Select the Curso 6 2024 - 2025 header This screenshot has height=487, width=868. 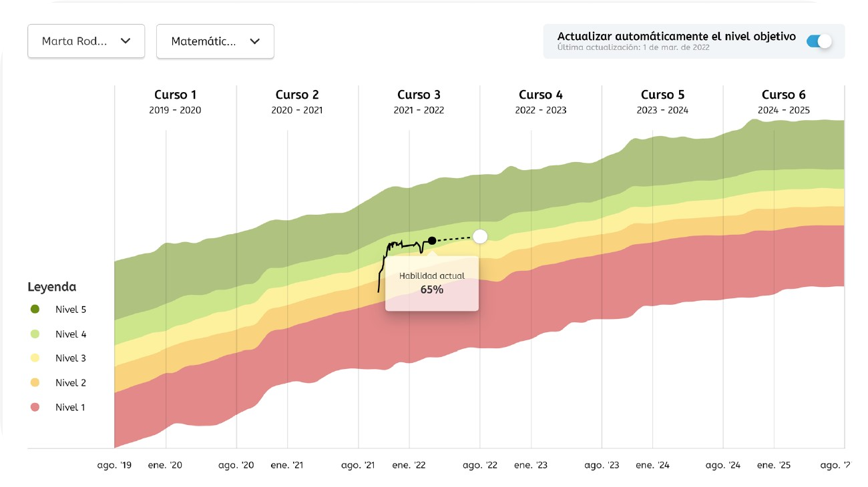784,101
